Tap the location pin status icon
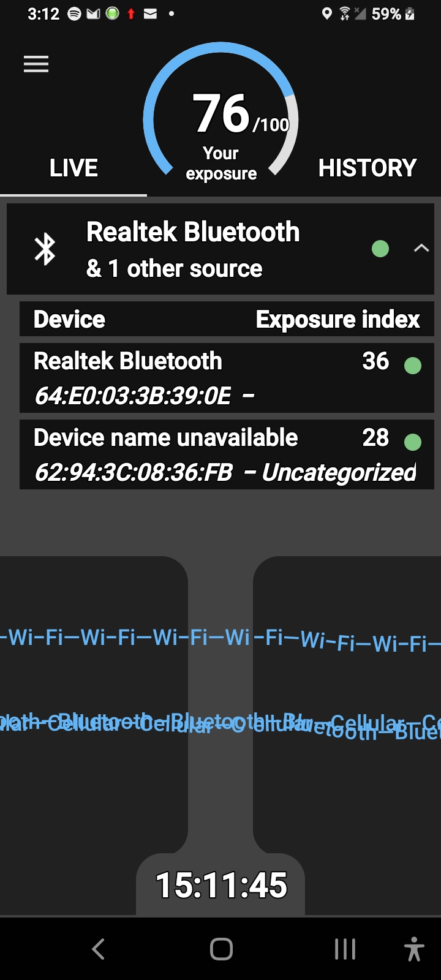 click(327, 13)
